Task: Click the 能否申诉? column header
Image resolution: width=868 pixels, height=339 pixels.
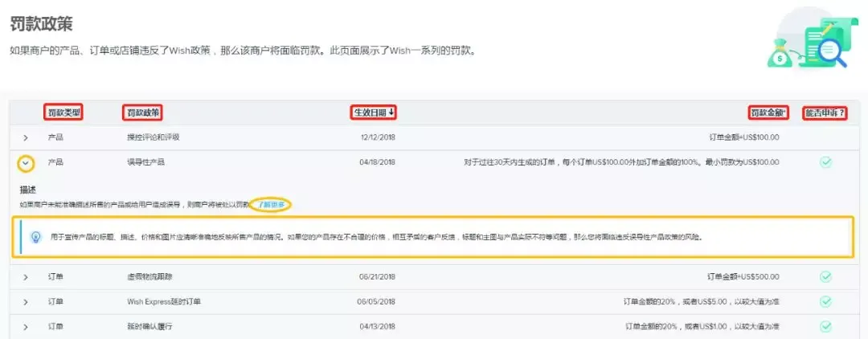Action: pyautogui.click(x=825, y=112)
